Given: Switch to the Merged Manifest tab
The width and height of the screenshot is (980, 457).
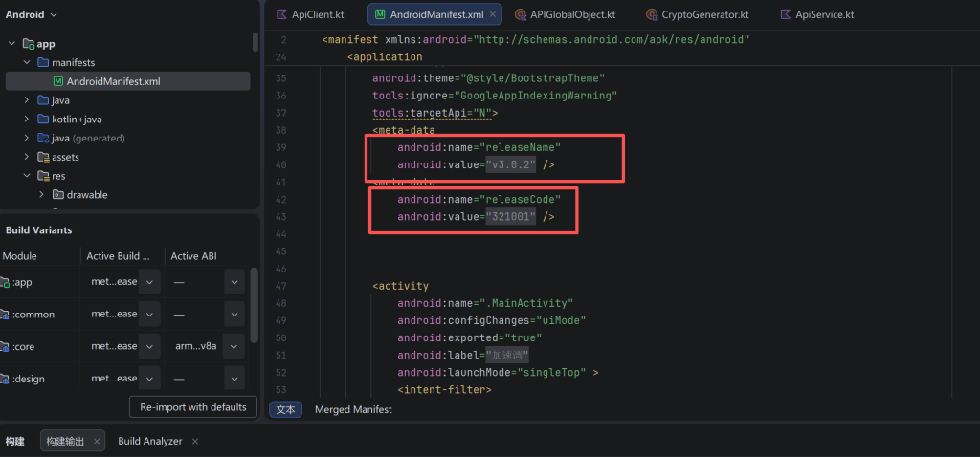Looking at the screenshot, I should (x=353, y=409).
